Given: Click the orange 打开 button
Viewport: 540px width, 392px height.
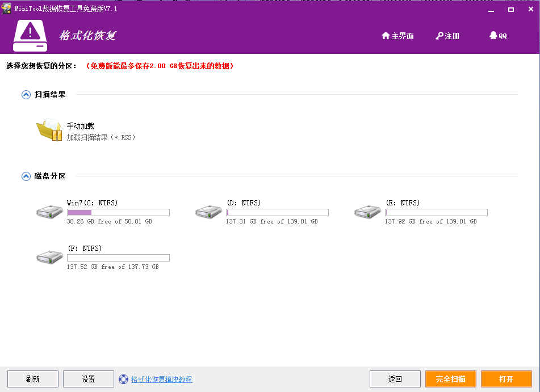Looking at the screenshot, I should pyautogui.click(x=506, y=379).
